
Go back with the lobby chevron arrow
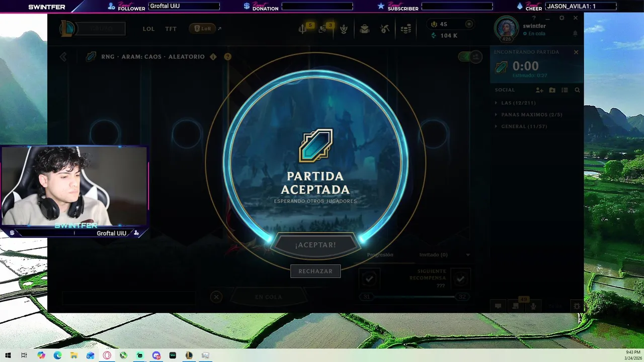(x=63, y=57)
